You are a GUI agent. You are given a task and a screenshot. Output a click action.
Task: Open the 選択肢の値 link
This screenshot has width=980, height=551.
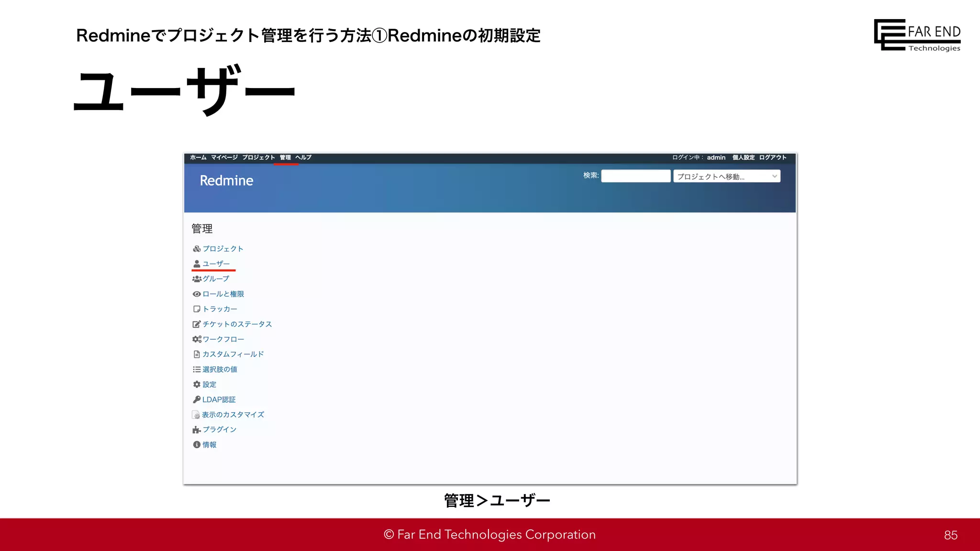[220, 369]
